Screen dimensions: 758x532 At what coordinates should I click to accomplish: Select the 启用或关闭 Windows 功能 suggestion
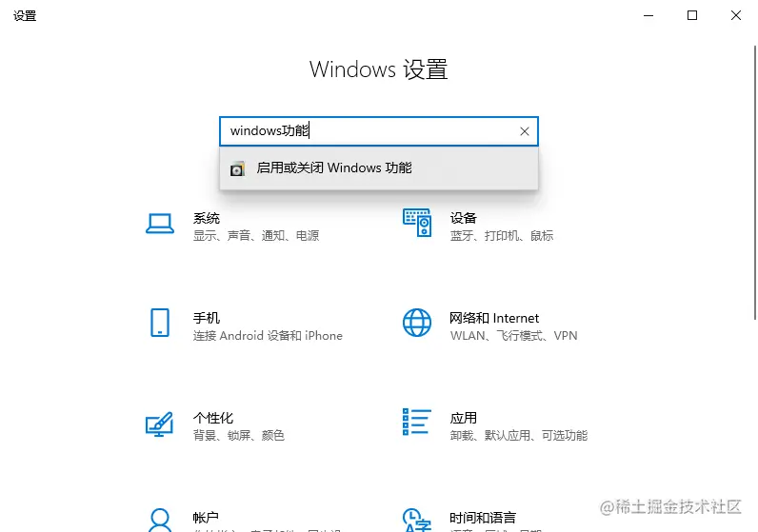(x=378, y=168)
